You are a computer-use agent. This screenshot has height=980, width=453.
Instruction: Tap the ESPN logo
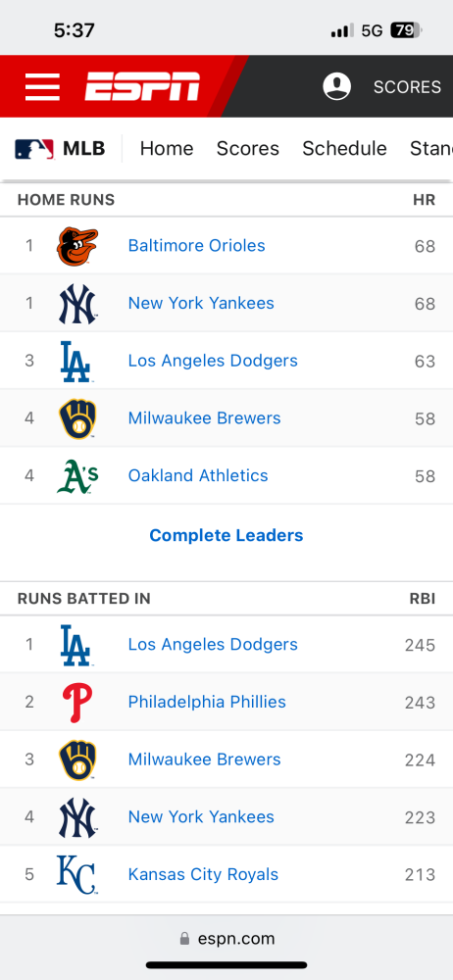click(142, 86)
